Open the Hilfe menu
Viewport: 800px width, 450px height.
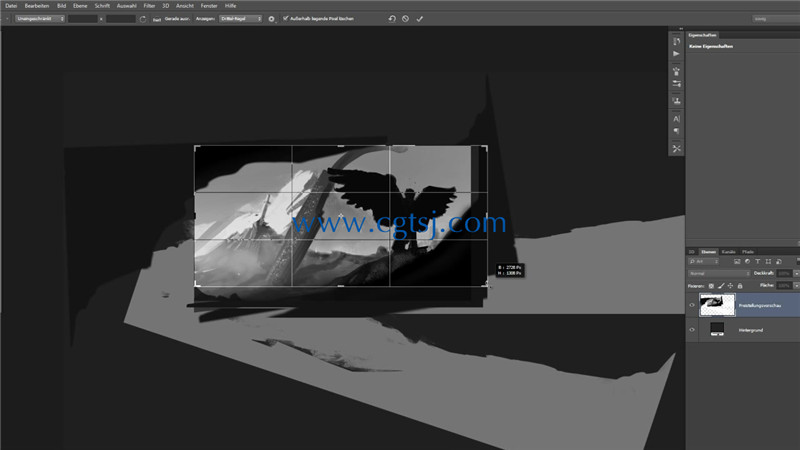[231, 6]
